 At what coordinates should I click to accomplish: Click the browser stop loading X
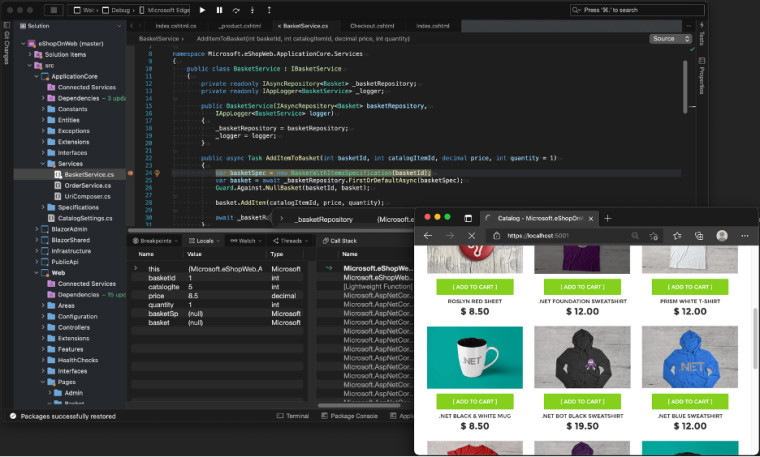click(472, 236)
